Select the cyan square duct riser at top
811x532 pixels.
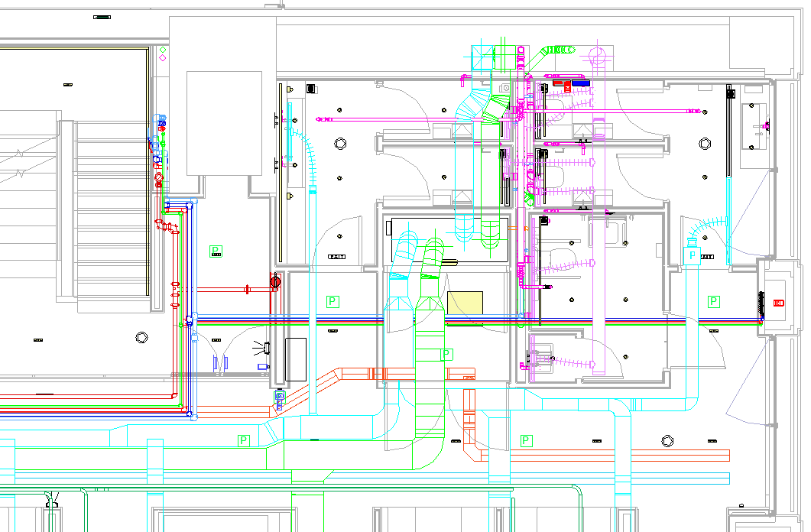pos(483,55)
